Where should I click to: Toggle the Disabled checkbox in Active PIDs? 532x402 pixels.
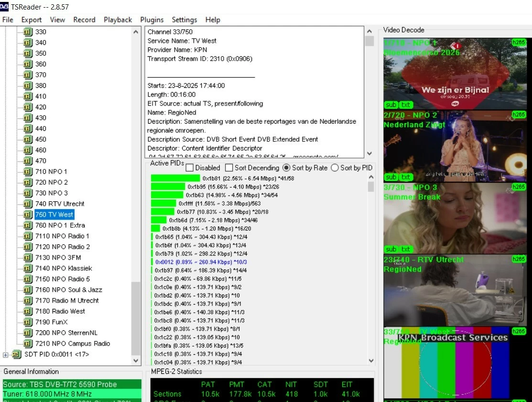[190, 168]
